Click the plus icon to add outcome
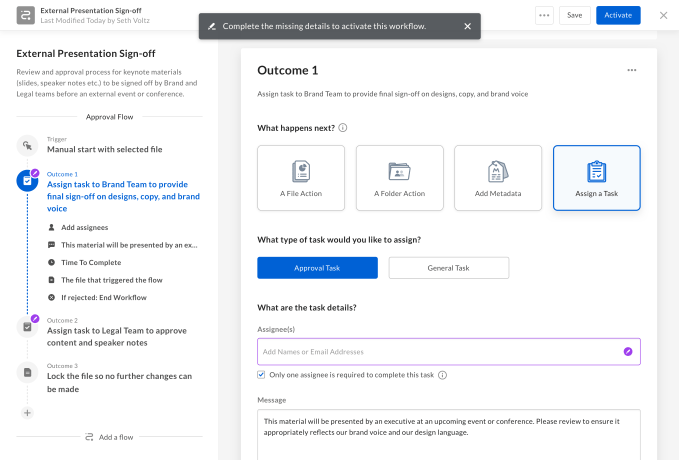 (27, 412)
